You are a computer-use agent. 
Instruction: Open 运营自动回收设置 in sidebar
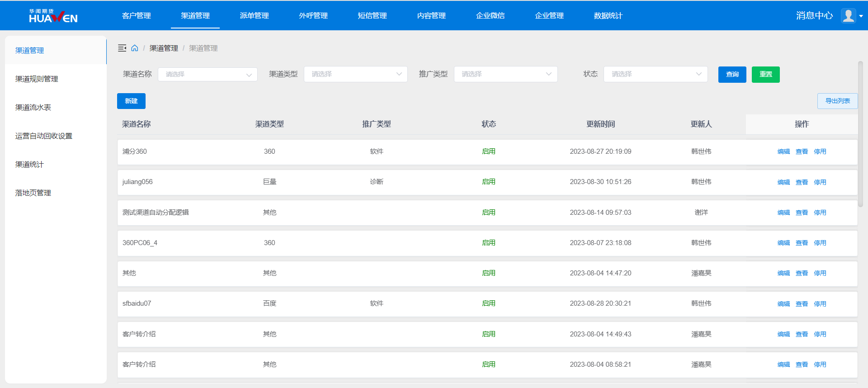click(56, 136)
